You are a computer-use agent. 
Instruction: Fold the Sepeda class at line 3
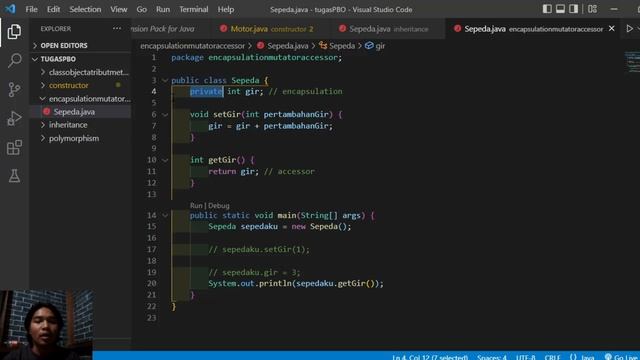coord(165,80)
